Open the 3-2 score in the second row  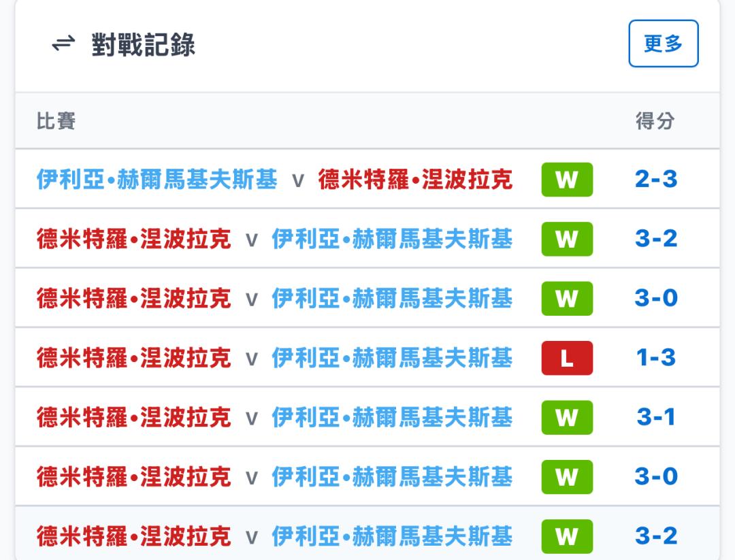[656, 239]
